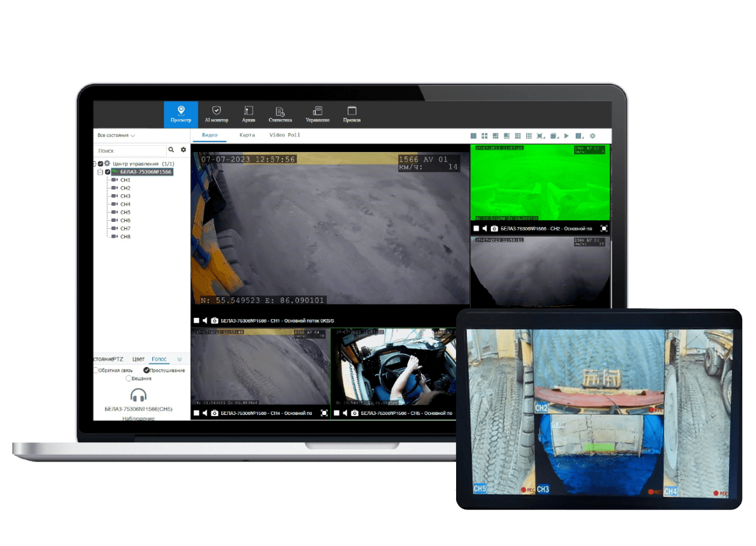
Task: Open the AI монитор section
Action: (217, 113)
